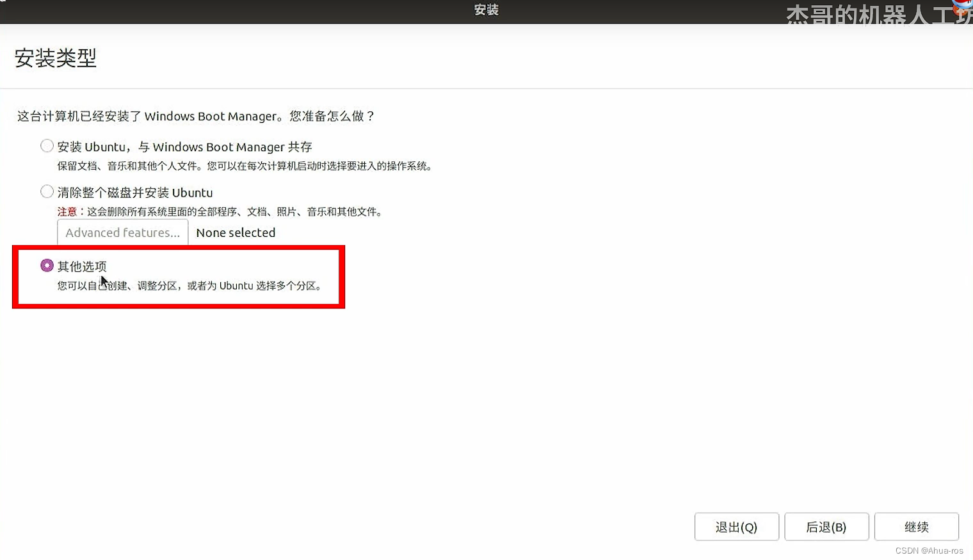Select the 其他选项 radio button
This screenshot has width=973, height=560.
coord(47,265)
